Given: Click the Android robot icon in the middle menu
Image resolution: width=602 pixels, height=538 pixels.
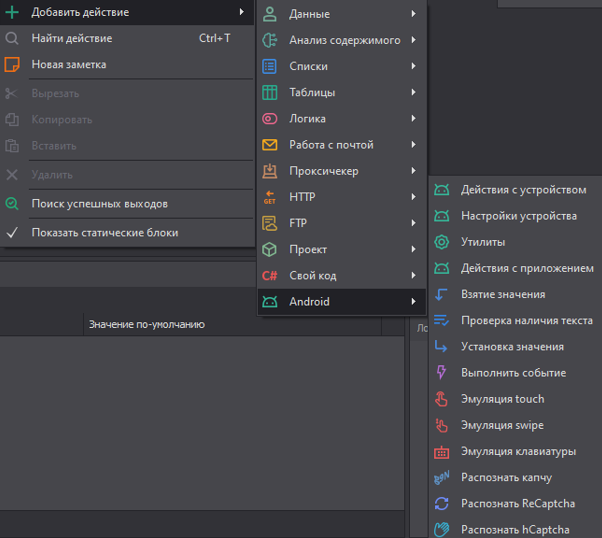Looking at the screenshot, I should [270, 302].
